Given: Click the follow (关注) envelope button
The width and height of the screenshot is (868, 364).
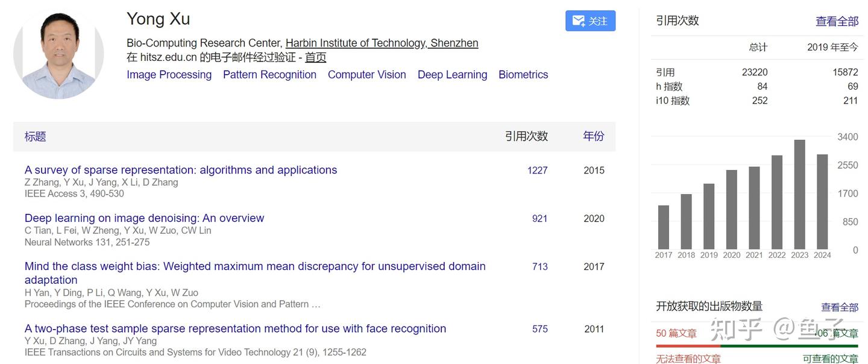Looking at the screenshot, I should (590, 21).
